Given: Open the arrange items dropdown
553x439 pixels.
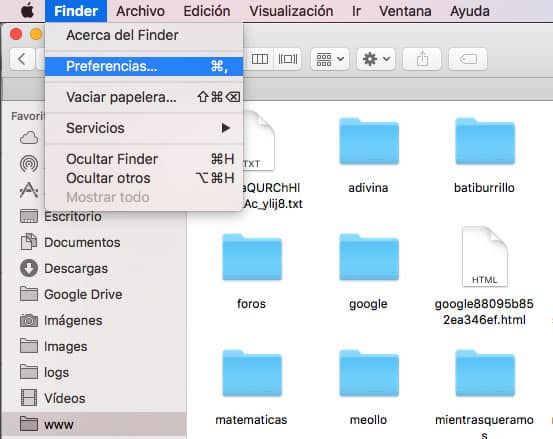Looking at the screenshot, I should [x=330, y=59].
